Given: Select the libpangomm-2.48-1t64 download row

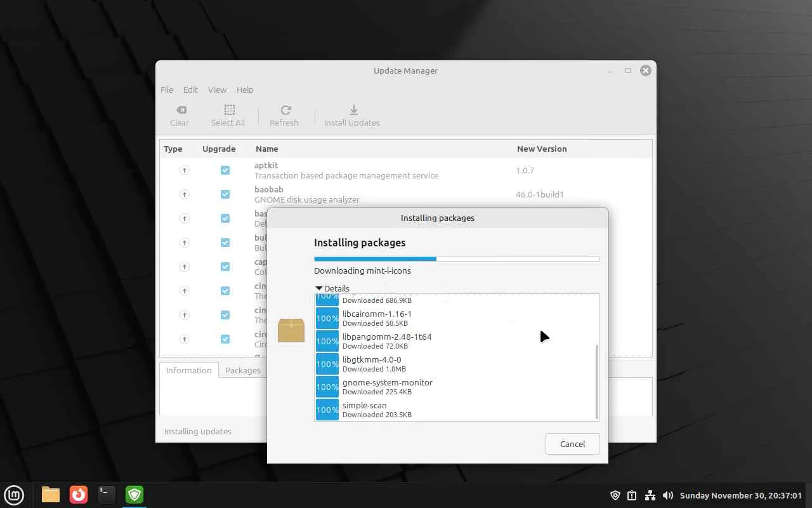Looking at the screenshot, I should click(454, 341).
